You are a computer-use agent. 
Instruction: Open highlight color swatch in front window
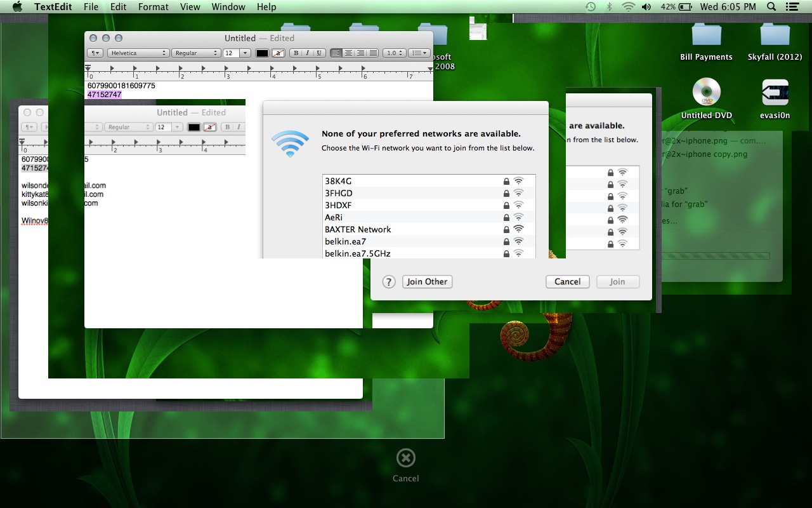(278, 53)
